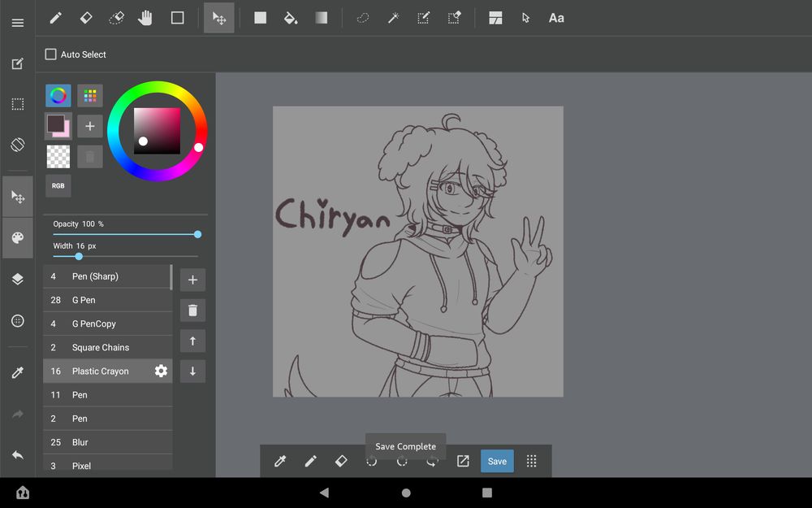Select the Brush pencil tool in top toolbar
The image size is (812, 508).
coord(55,18)
